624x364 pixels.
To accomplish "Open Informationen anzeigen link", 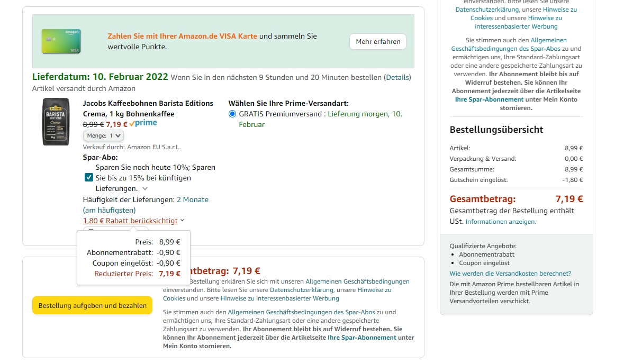I will (501, 222).
